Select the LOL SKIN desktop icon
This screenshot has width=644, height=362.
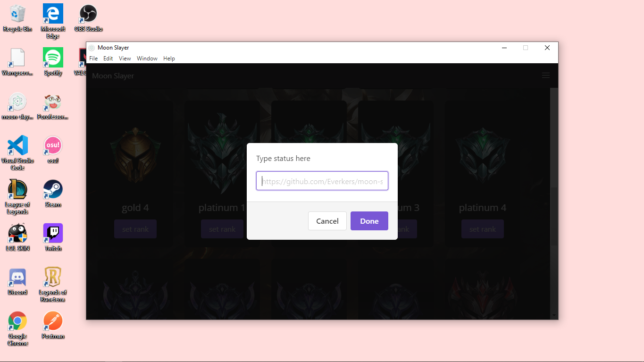(17, 237)
